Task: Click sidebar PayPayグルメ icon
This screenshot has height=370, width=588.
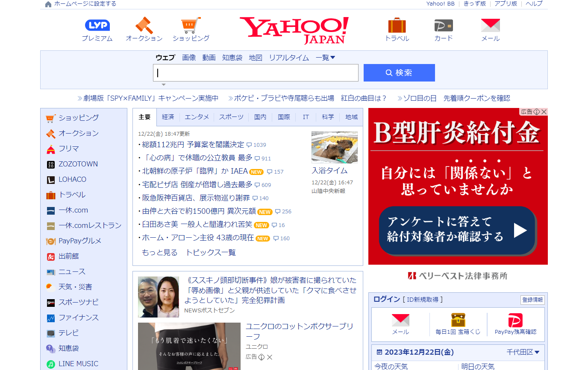Action: [51, 241]
